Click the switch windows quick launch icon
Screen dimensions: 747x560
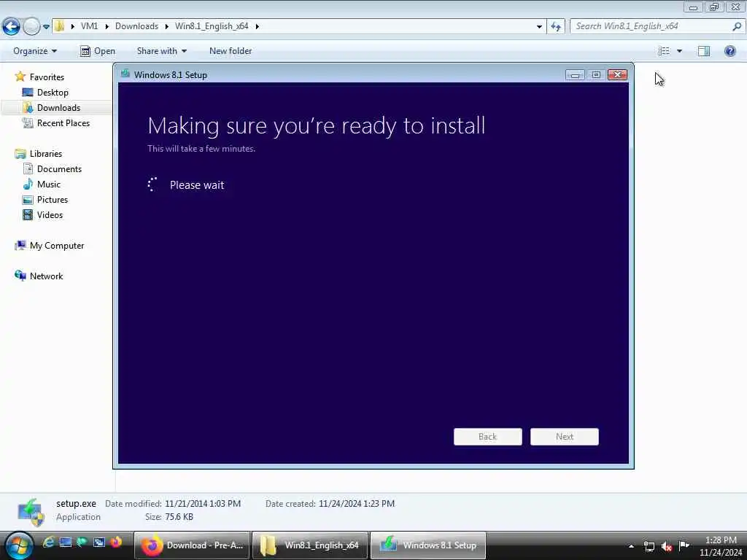pyautogui.click(x=99, y=542)
